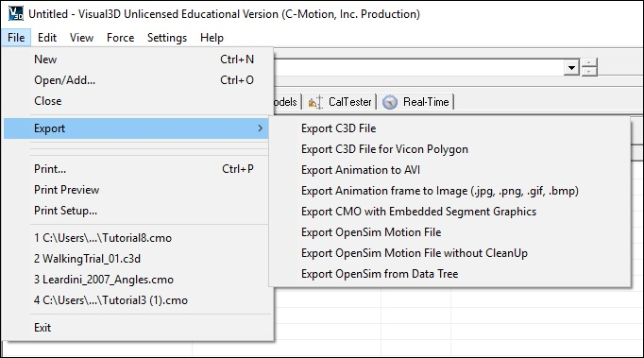Select Export Animation to AVI
Screen dimensions: 644x358
449,170
